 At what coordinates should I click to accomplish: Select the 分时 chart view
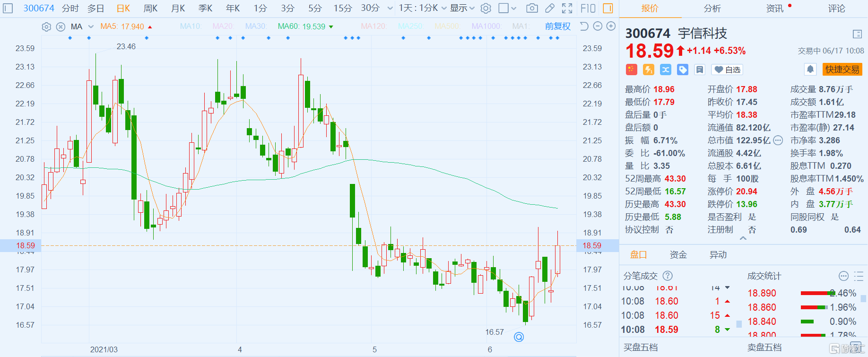click(x=70, y=8)
